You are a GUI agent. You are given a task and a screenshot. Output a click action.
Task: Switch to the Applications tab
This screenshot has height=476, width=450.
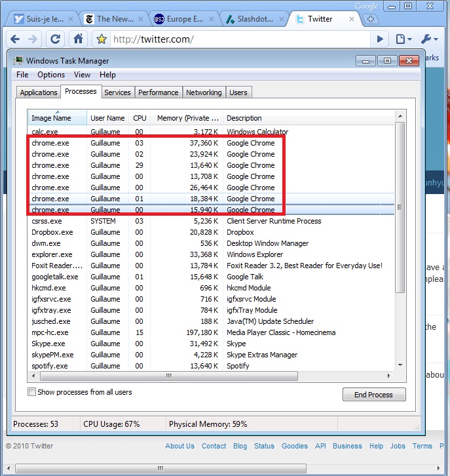[39, 92]
